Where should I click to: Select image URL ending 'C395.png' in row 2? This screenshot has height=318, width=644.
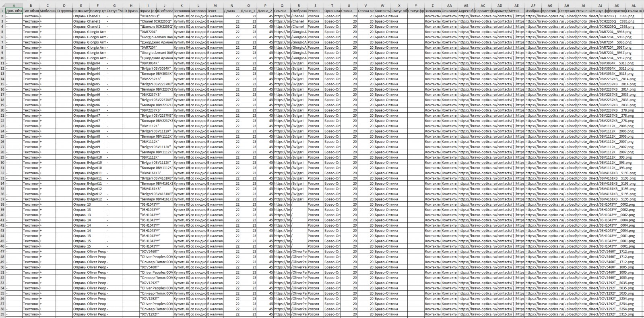coord(580,16)
